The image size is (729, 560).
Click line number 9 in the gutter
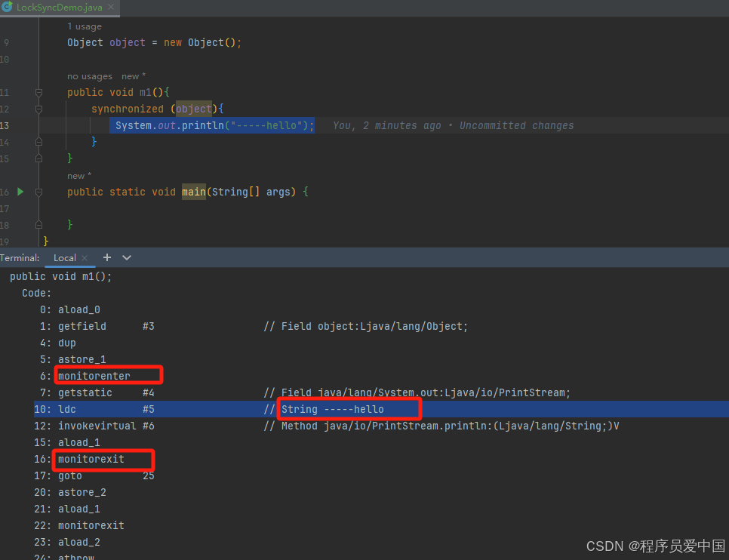pos(7,43)
